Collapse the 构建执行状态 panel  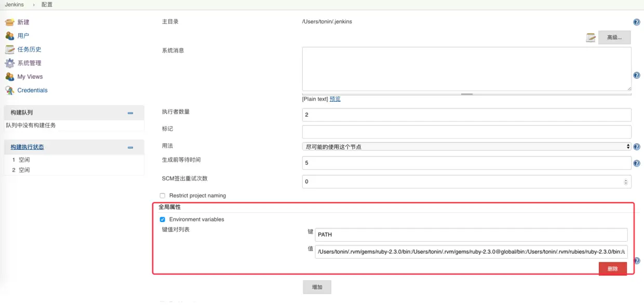(x=130, y=148)
